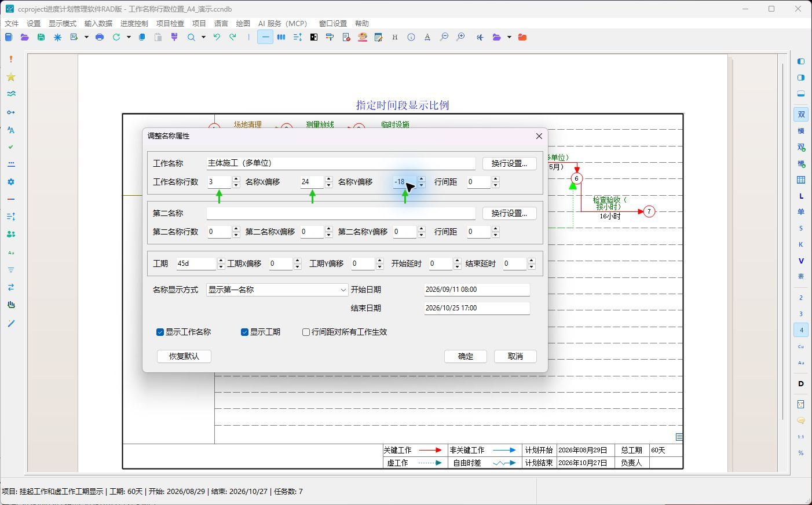Open dropdown arrow next to refresh icon
Screen dimensions: 812x505
click(x=129, y=37)
